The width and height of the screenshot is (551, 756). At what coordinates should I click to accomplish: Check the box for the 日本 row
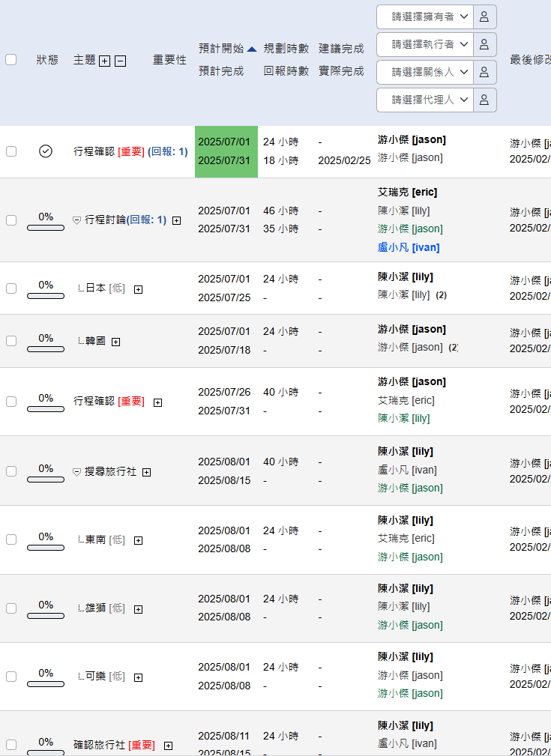(x=11, y=288)
